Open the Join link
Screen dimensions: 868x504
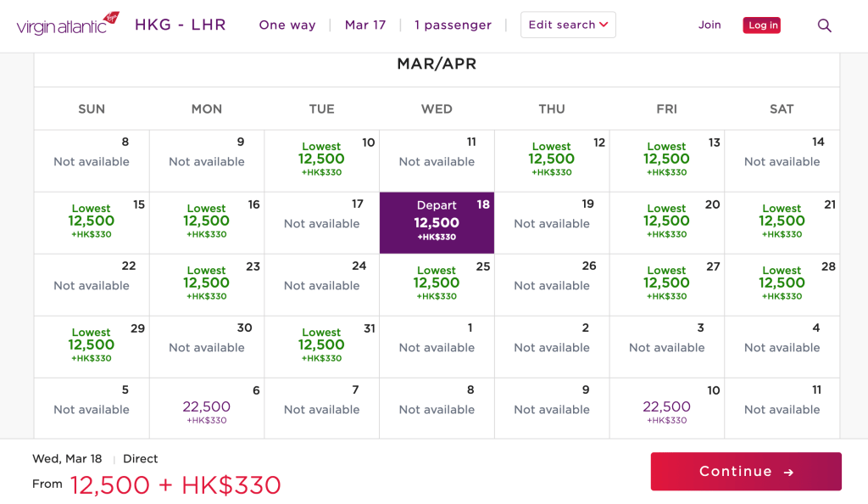pyautogui.click(x=709, y=25)
